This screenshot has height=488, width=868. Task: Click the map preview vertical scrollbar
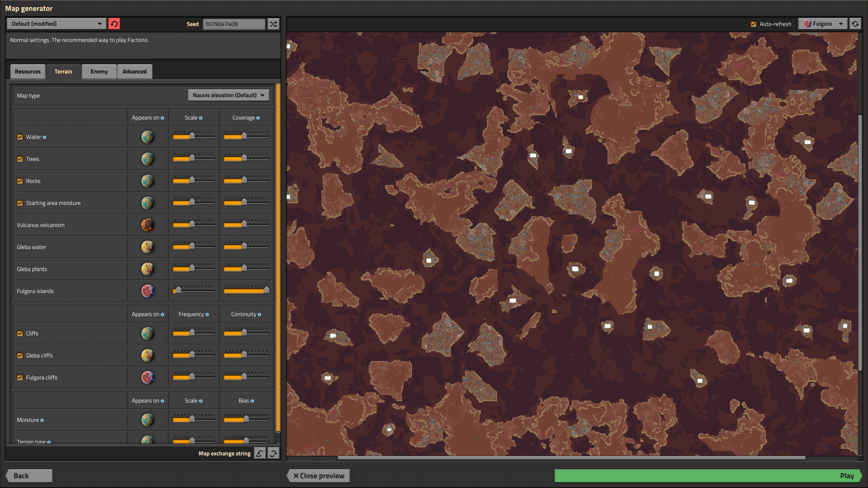coord(860,243)
